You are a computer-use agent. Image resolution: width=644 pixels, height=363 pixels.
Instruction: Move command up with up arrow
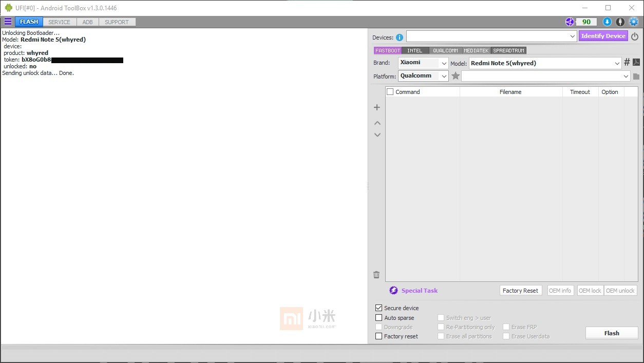tap(377, 123)
